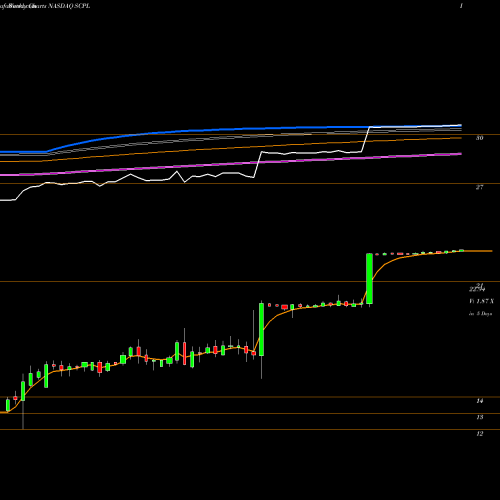Select the 27 price axis label

tap(479, 187)
